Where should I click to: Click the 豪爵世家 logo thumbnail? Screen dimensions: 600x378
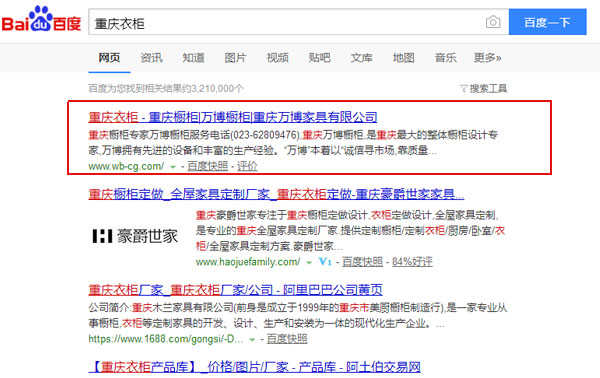click(x=135, y=236)
